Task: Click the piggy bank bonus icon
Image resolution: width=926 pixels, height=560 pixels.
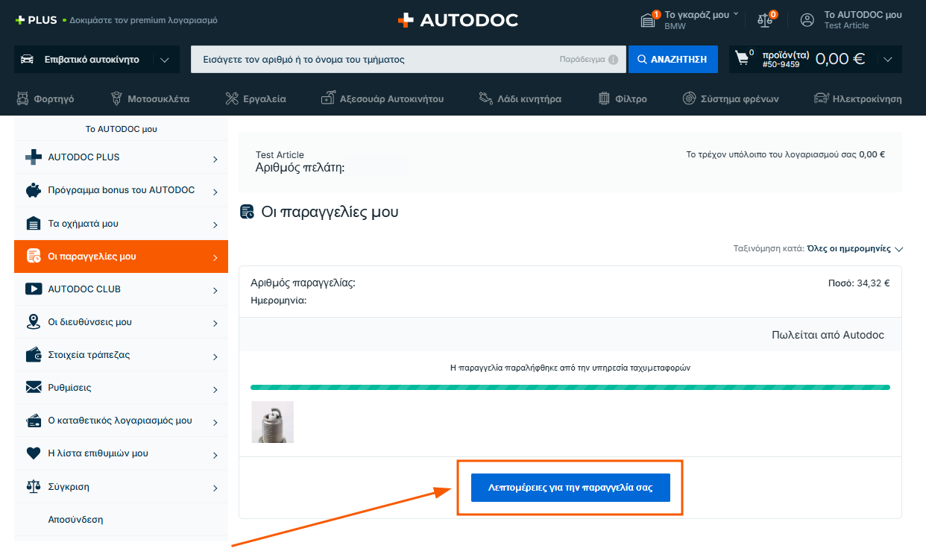Action: [x=34, y=190]
